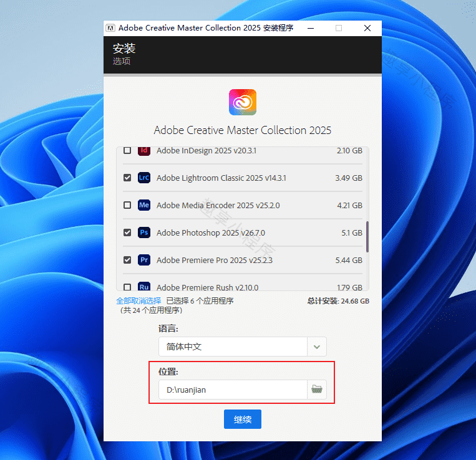Select Adobe Lightroom Classic 2025 v14.3.1 text
Image resolution: width=476 pixels, height=460 pixels.
[x=221, y=178]
